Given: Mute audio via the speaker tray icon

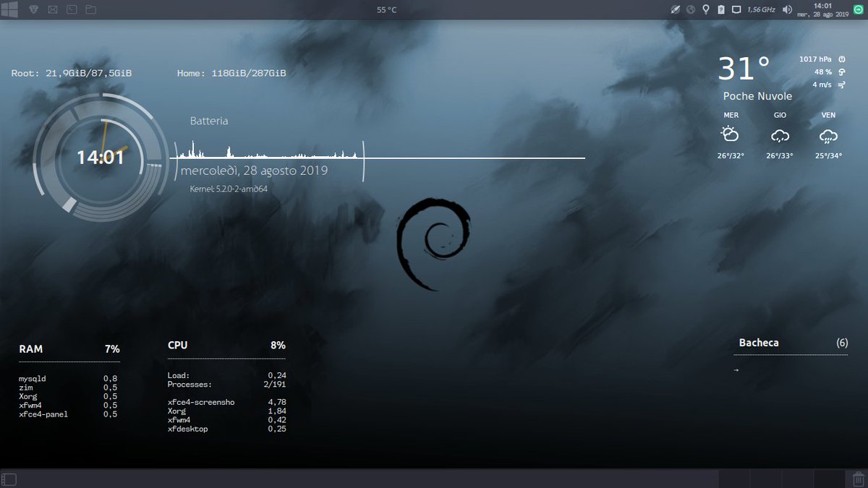Looking at the screenshot, I should coord(788,9).
